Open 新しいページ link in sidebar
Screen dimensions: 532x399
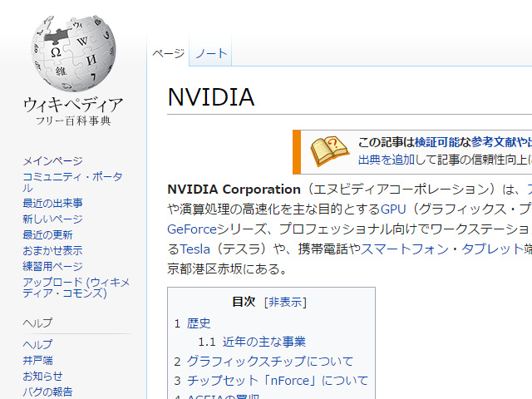[x=52, y=219]
